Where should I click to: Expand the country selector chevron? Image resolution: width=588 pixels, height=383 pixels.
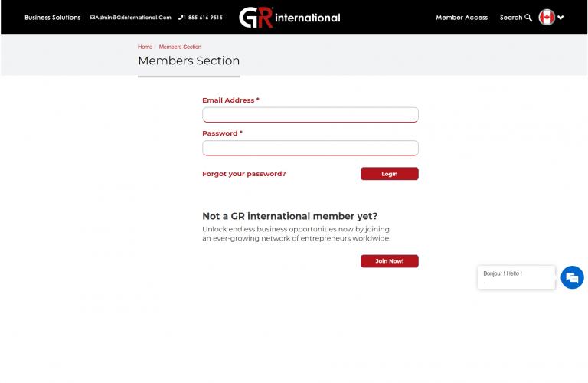[x=560, y=18]
